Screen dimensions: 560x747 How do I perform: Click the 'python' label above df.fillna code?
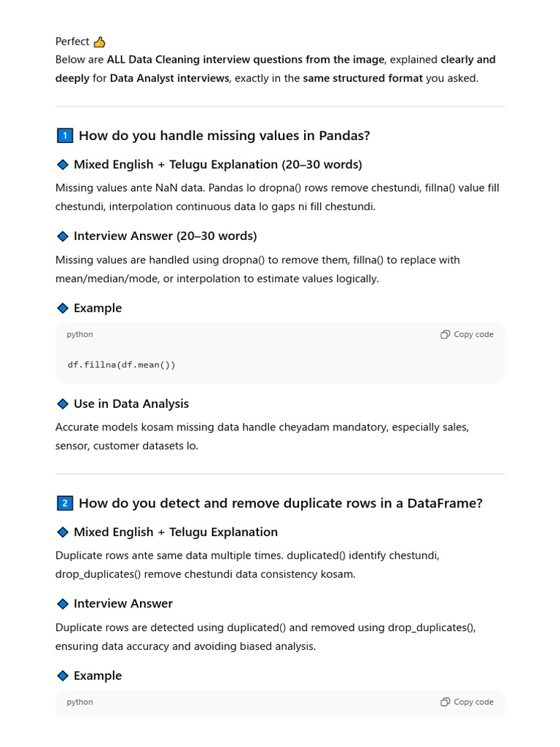pos(79,335)
